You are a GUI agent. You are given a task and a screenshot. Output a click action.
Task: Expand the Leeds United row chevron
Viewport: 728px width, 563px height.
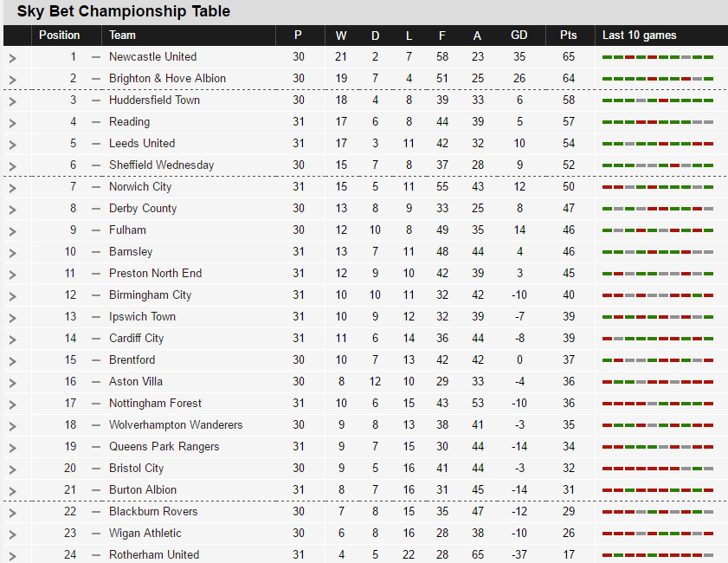[13, 145]
